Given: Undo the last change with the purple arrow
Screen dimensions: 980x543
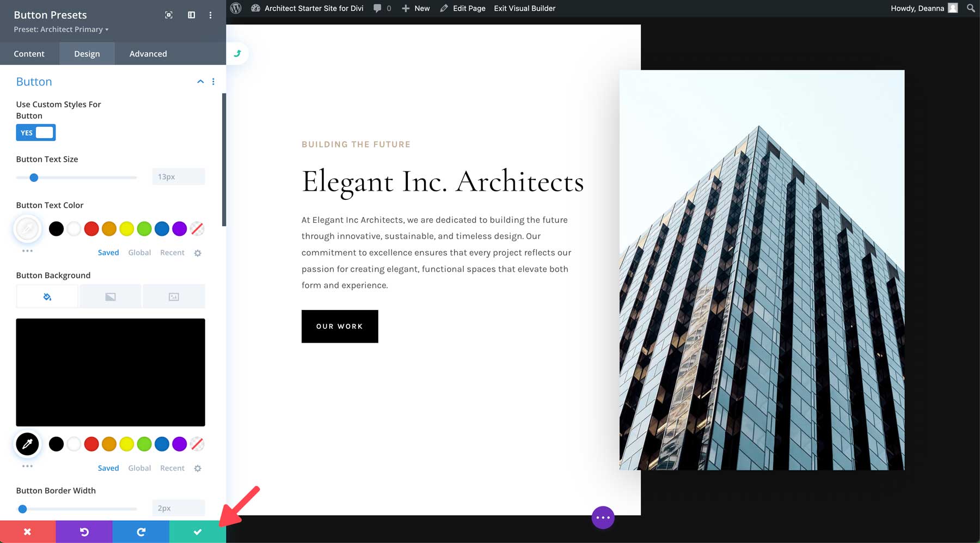Looking at the screenshot, I should 84,532.
